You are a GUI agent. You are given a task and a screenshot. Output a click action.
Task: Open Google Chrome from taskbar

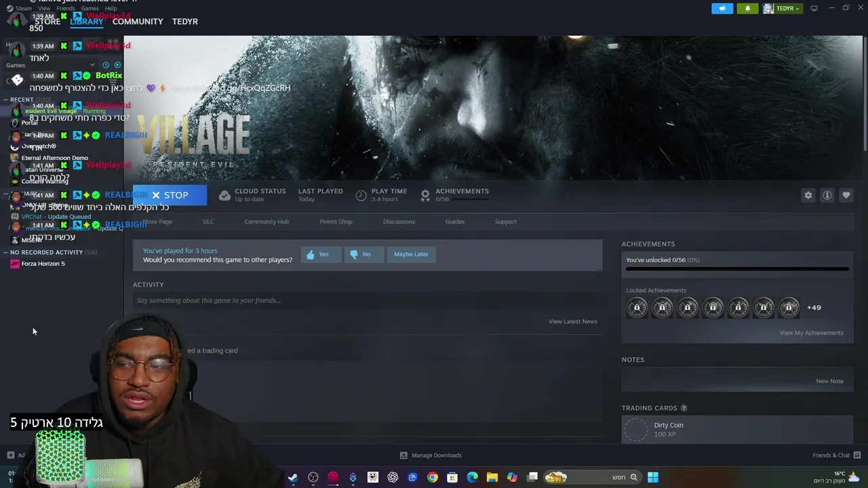coord(432,477)
